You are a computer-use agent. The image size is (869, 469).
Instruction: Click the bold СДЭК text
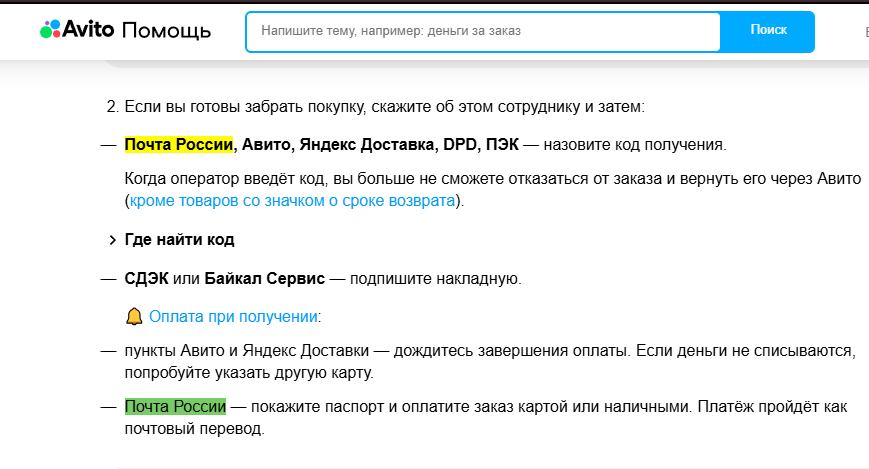click(146, 278)
